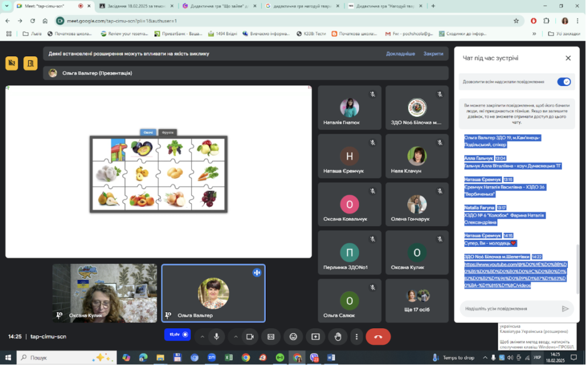Toggle allow everyone to send messages
The height and width of the screenshot is (365, 588).
[x=564, y=81]
